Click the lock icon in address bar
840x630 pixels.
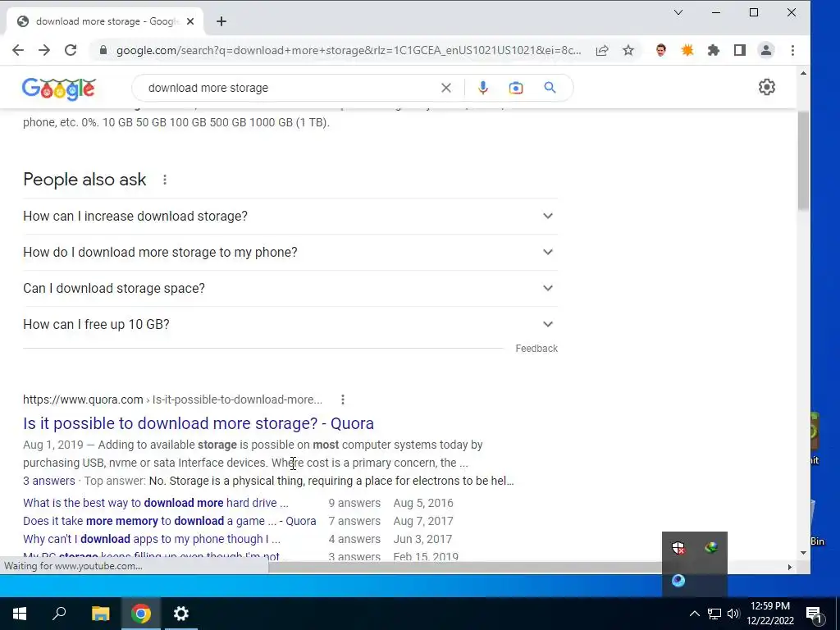pos(103,50)
